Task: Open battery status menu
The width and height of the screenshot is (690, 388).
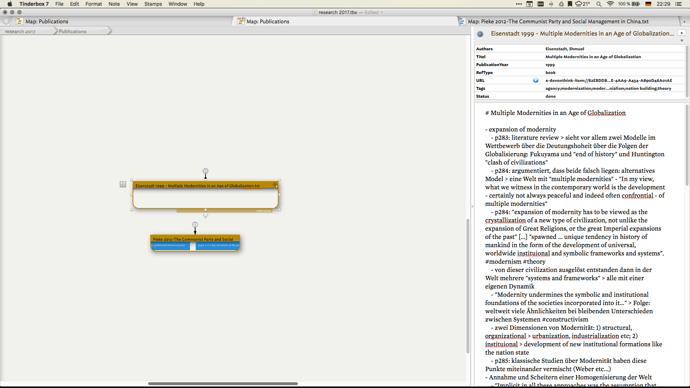Action: [x=629, y=4]
